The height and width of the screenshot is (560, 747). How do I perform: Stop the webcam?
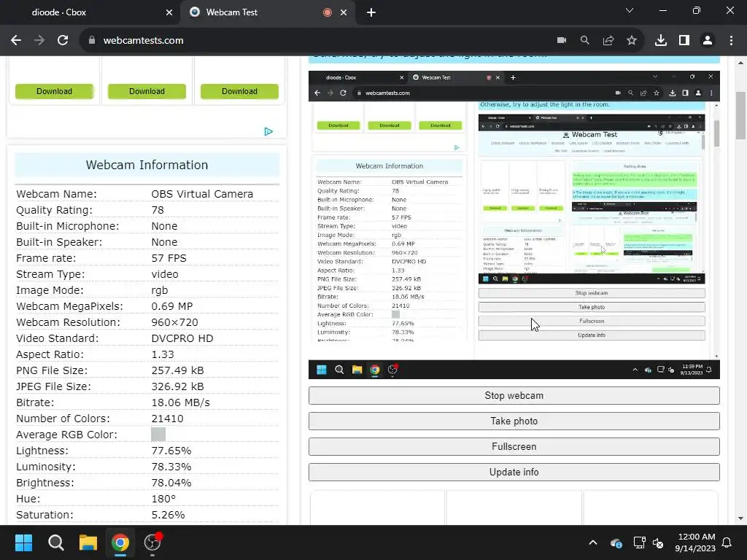pyautogui.click(x=514, y=396)
